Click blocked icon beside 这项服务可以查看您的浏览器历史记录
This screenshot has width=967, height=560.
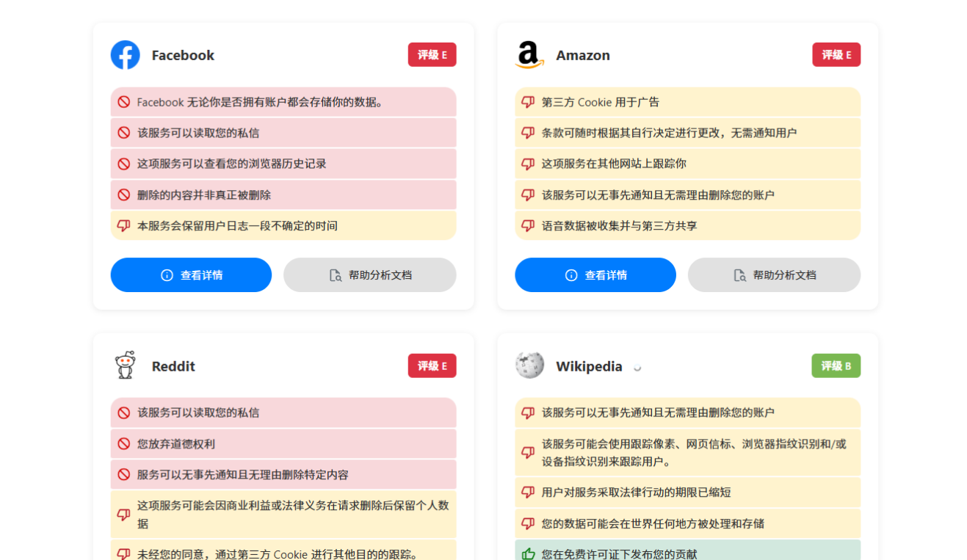click(124, 164)
